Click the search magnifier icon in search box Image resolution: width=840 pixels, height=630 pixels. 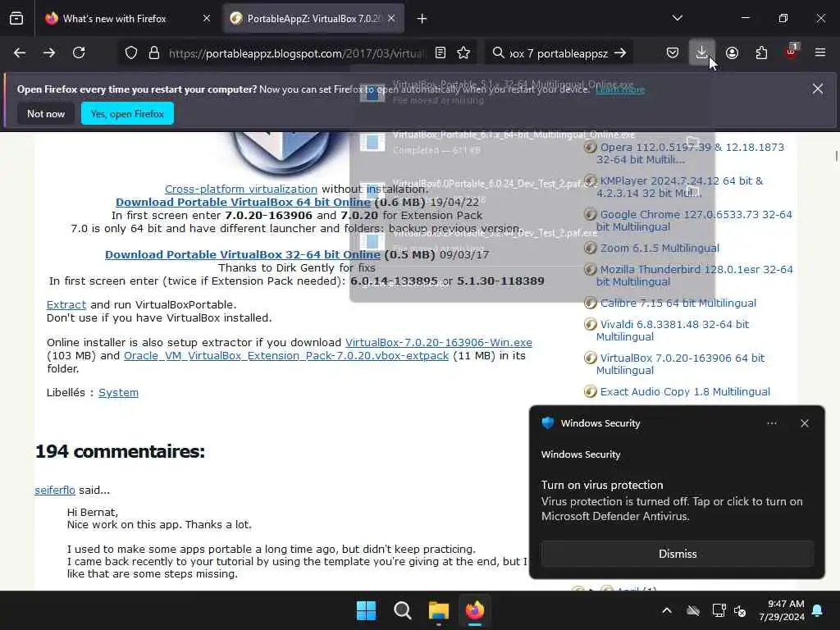click(498, 53)
